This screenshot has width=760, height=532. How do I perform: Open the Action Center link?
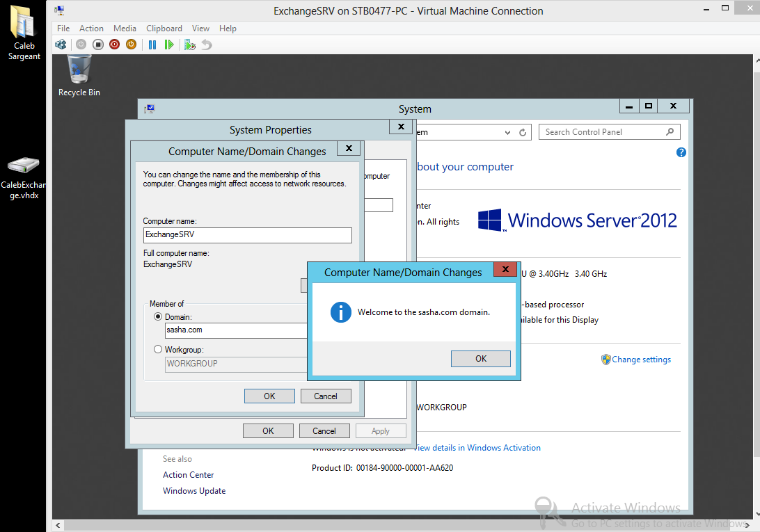click(x=188, y=475)
